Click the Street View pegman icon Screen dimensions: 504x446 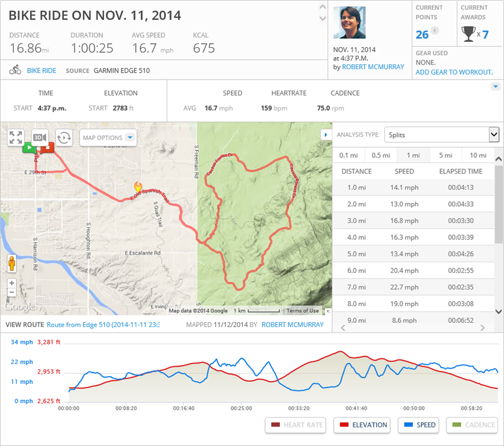(x=11, y=264)
